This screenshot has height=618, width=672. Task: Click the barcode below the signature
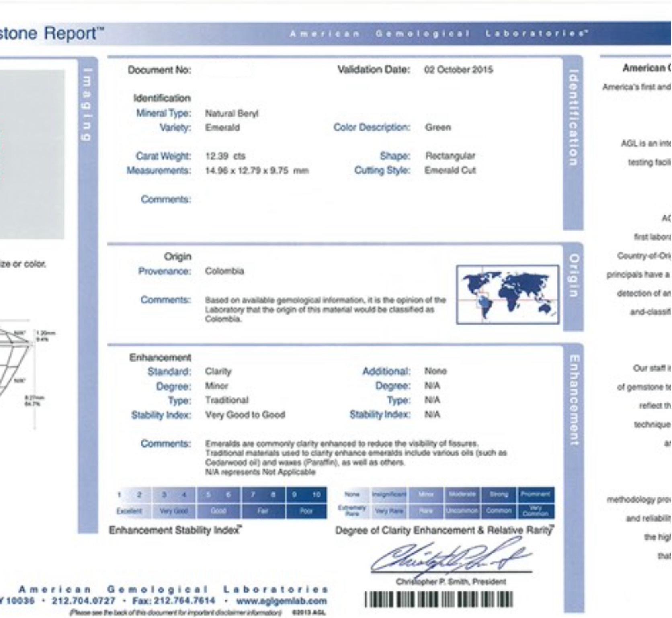click(x=439, y=600)
